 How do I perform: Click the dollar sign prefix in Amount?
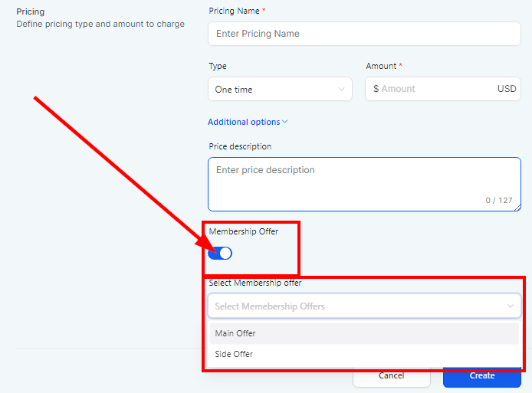pos(376,89)
